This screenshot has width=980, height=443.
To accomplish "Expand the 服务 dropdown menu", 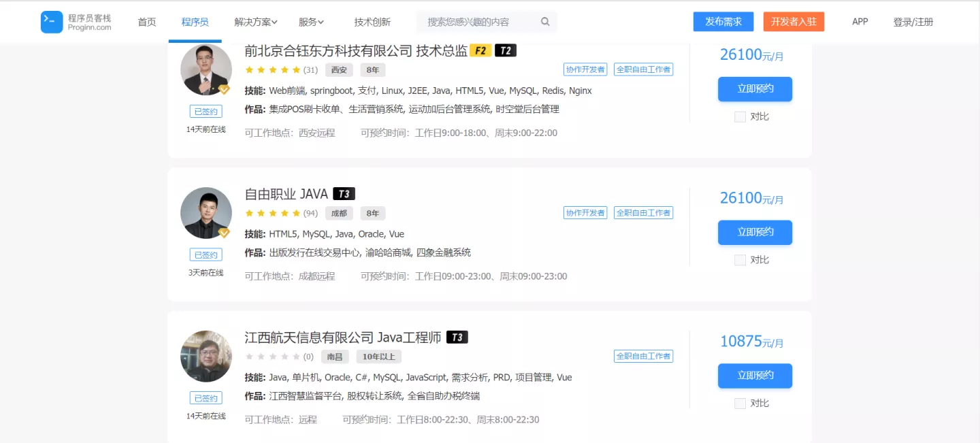I will point(311,22).
